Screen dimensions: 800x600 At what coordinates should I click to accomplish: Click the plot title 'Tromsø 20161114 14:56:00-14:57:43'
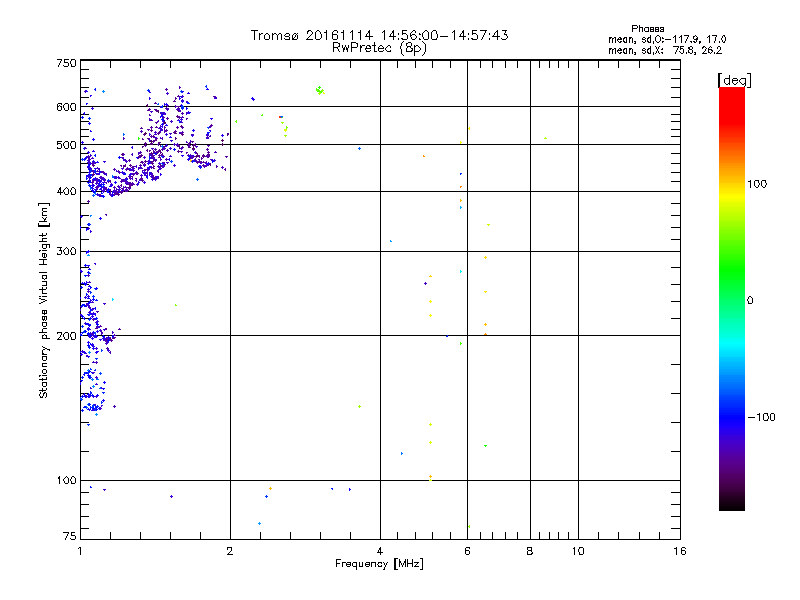point(379,35)
